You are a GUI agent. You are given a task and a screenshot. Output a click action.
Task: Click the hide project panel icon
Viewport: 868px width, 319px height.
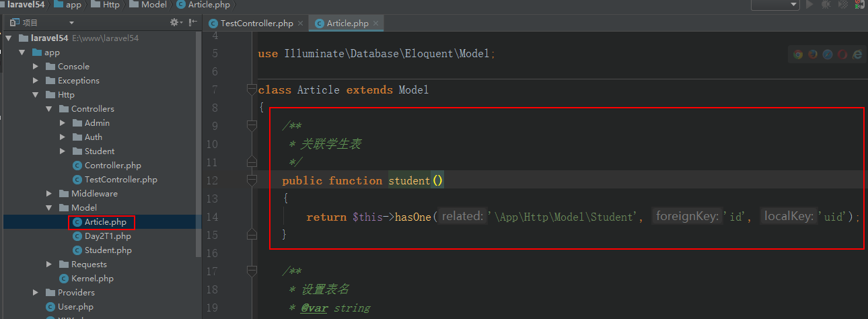193,22
